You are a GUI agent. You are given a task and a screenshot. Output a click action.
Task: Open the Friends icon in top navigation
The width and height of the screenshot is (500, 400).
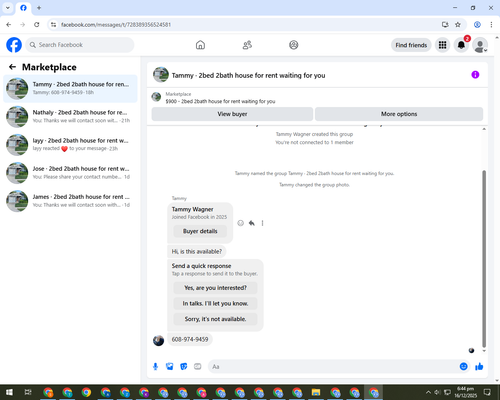tap(247, 45)
